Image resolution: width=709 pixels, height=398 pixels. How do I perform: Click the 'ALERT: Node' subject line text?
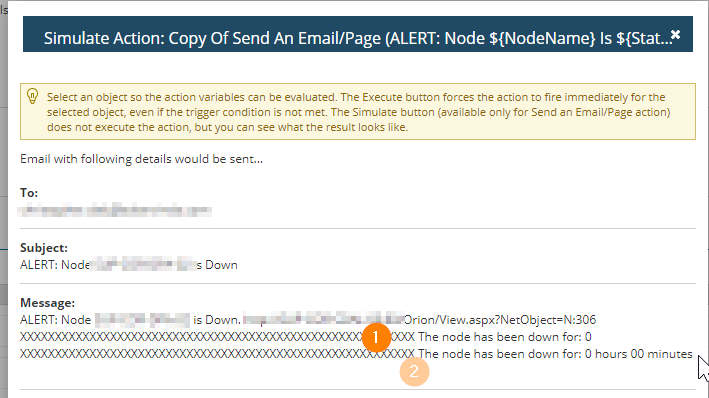(x=55, y=265)
